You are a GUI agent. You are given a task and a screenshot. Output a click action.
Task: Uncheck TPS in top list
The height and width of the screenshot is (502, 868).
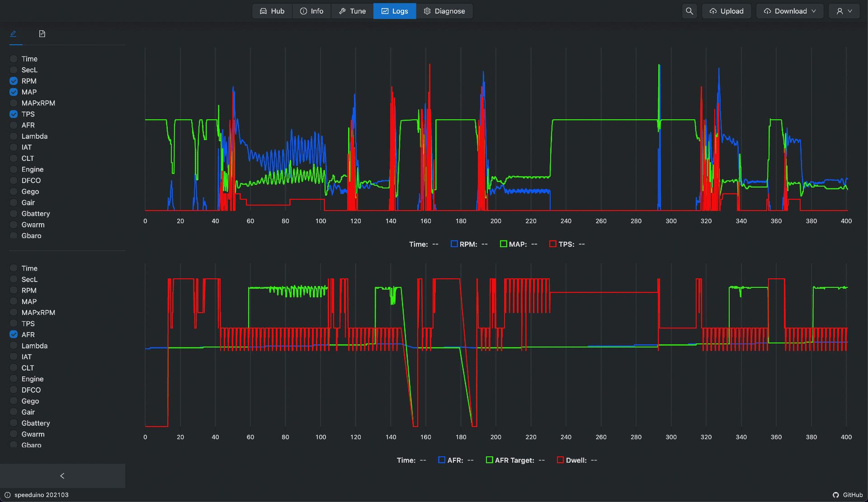(14, 114)
